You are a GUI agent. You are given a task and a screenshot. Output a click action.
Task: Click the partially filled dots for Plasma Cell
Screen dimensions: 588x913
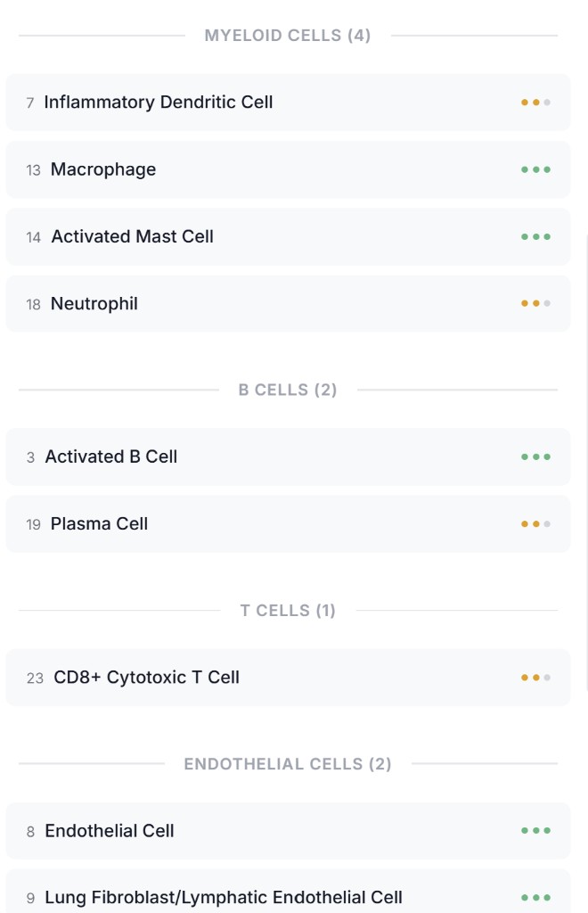click(x=535, y=523)
